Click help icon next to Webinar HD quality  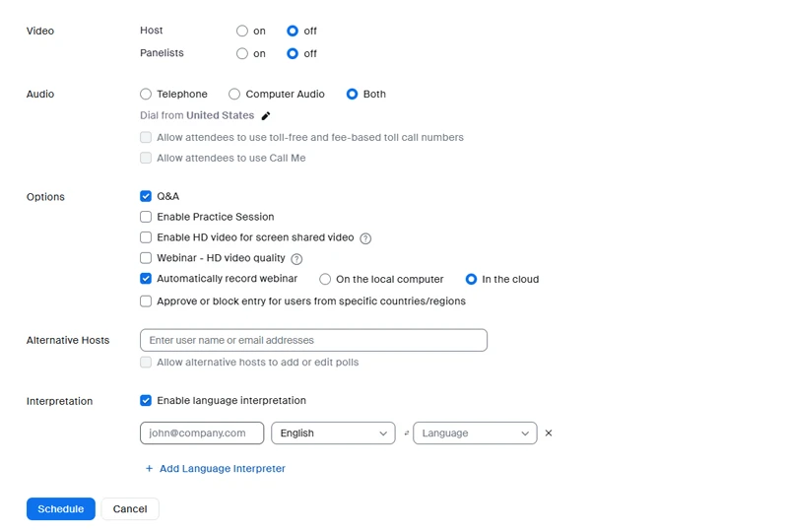tap(296, 259)
